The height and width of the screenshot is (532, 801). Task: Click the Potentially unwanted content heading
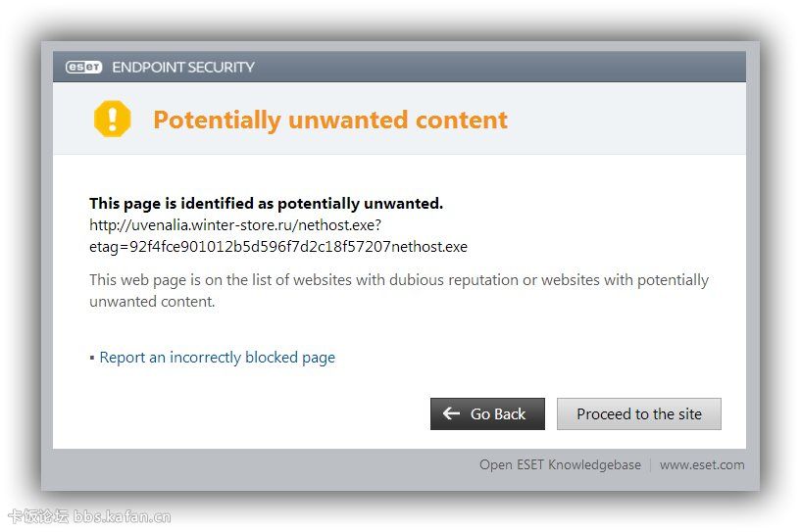click(329, 120)
